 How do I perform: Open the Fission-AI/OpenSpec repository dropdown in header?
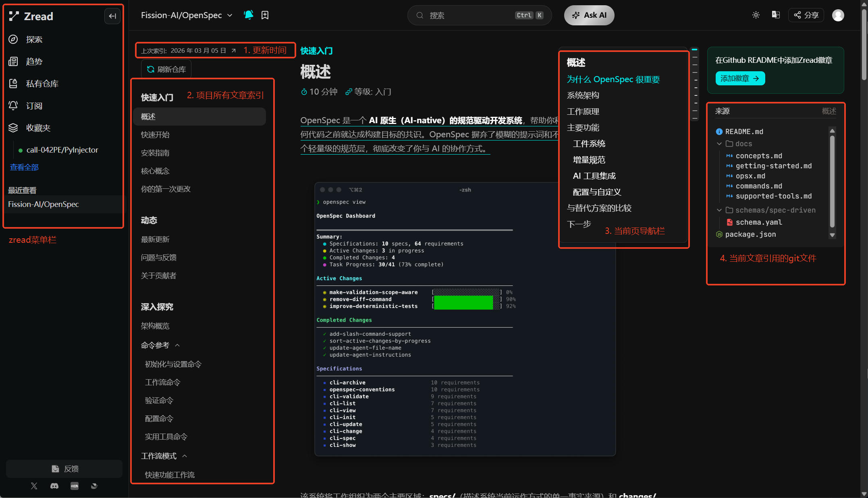click(x=187, y=15)
